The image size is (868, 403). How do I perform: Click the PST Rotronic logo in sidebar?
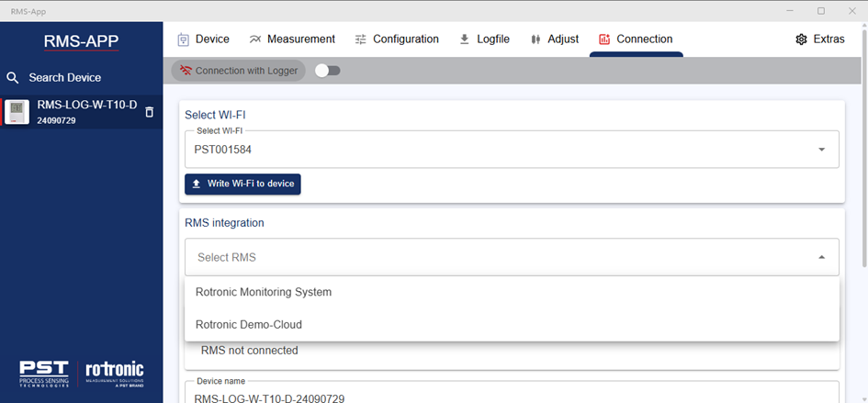pyautogui.click(x=82, y=374)
